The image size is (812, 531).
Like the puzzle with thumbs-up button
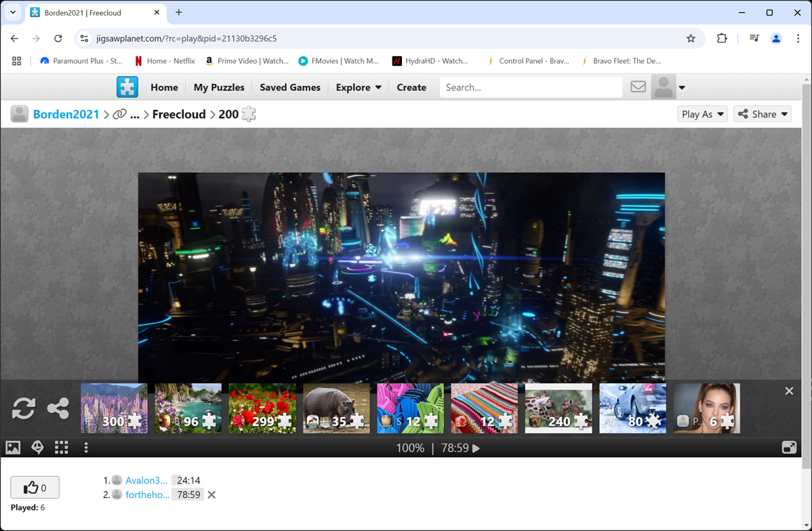(35, 487)
